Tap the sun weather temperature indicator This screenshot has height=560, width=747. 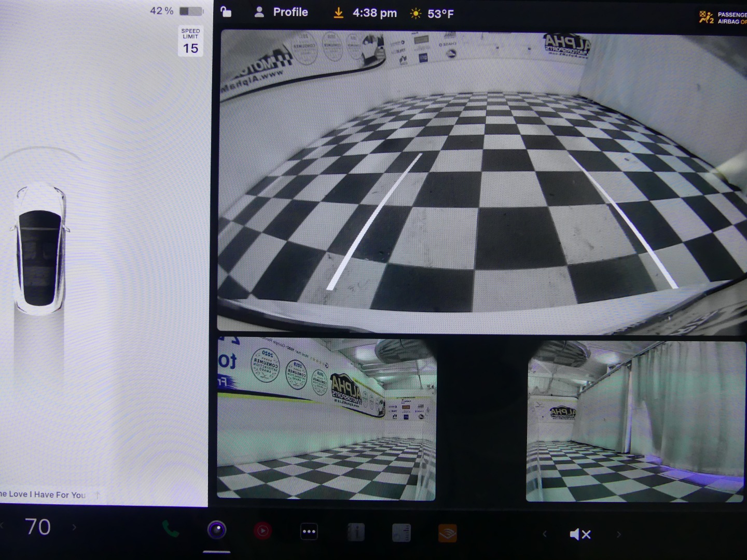pos(433,13)
